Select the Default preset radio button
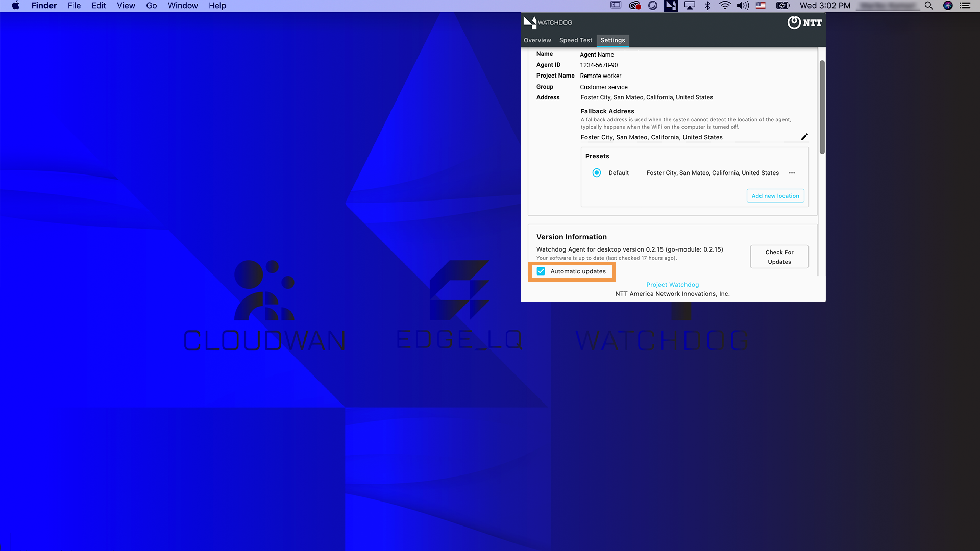Screen dimensions: 980x551 click(596, 173)
